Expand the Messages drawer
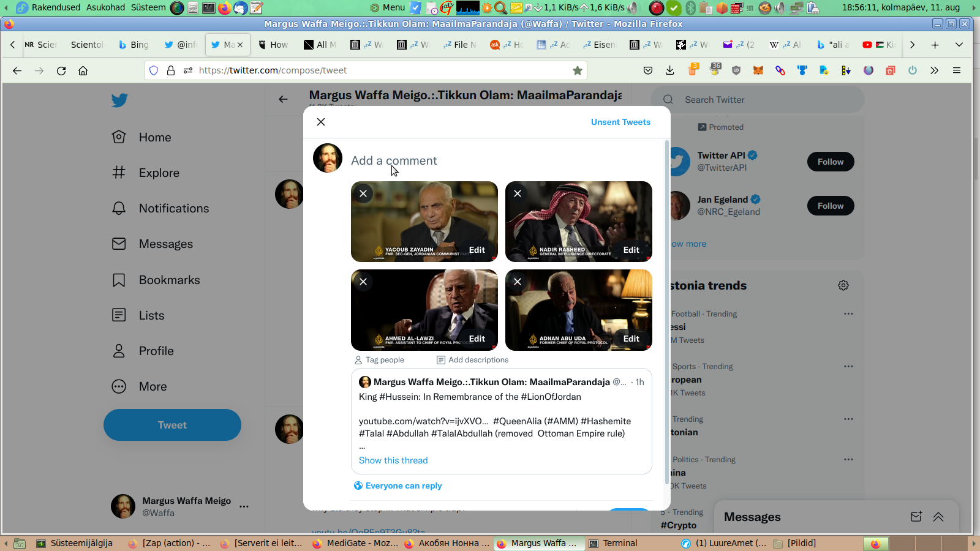 tap(938, 517)
